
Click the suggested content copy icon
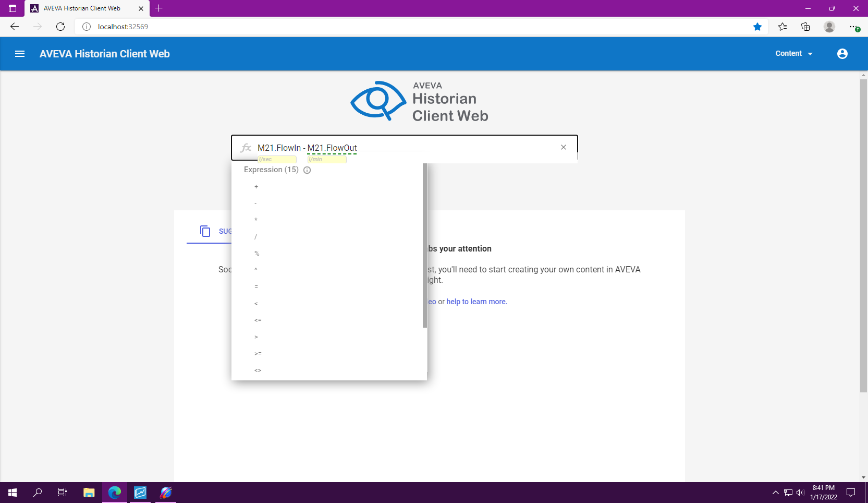point(205,231)
